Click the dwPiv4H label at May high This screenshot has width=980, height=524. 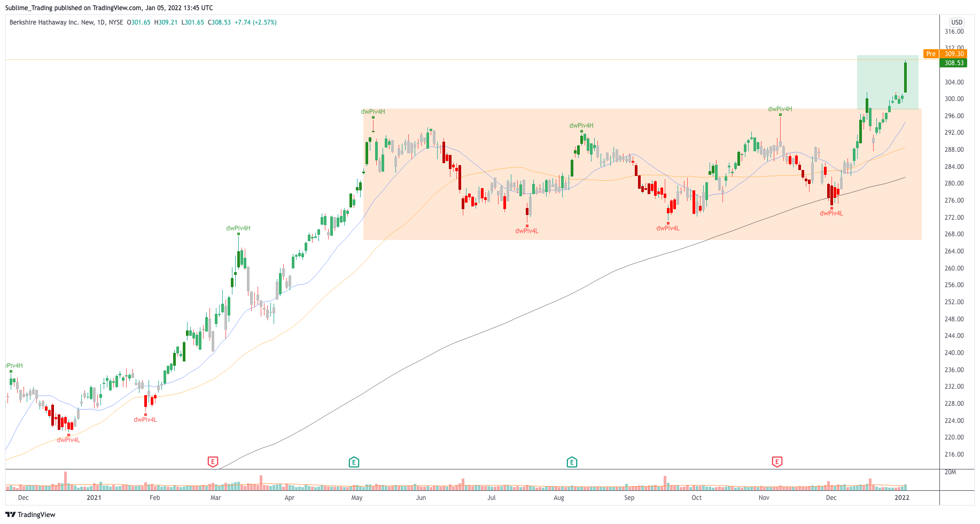373,112
